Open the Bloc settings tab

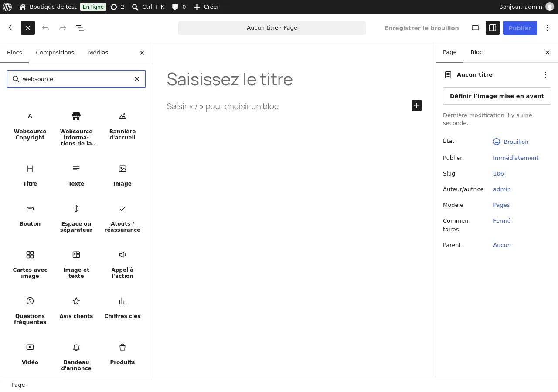(476, 52)
